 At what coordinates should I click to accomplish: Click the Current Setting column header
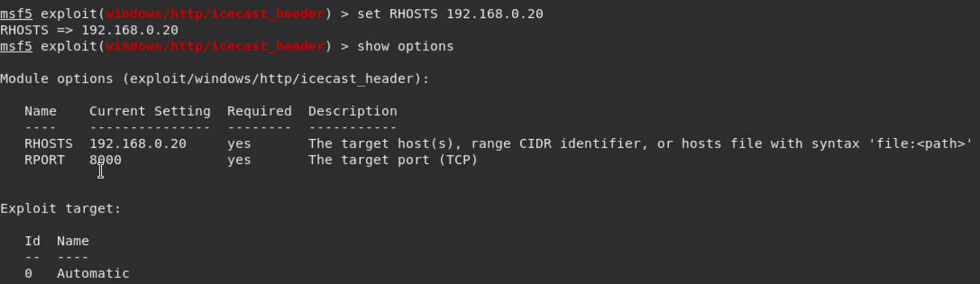pos(150,111)
